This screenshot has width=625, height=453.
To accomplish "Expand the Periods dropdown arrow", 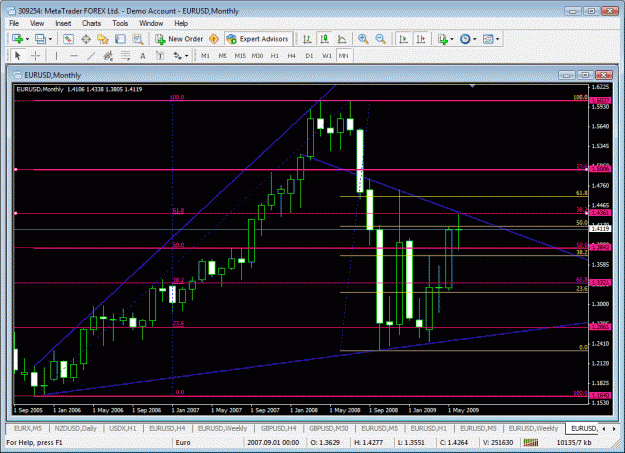I will (x=474, y=39).
